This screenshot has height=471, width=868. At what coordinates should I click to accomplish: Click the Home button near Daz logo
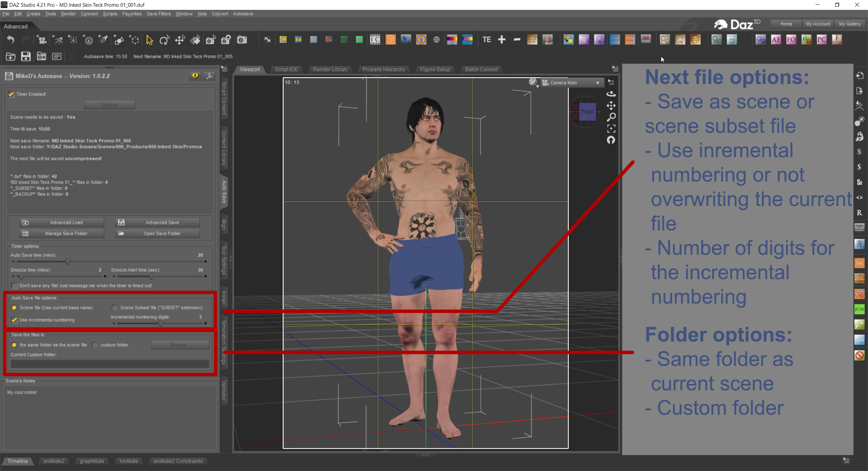[786, 24]
